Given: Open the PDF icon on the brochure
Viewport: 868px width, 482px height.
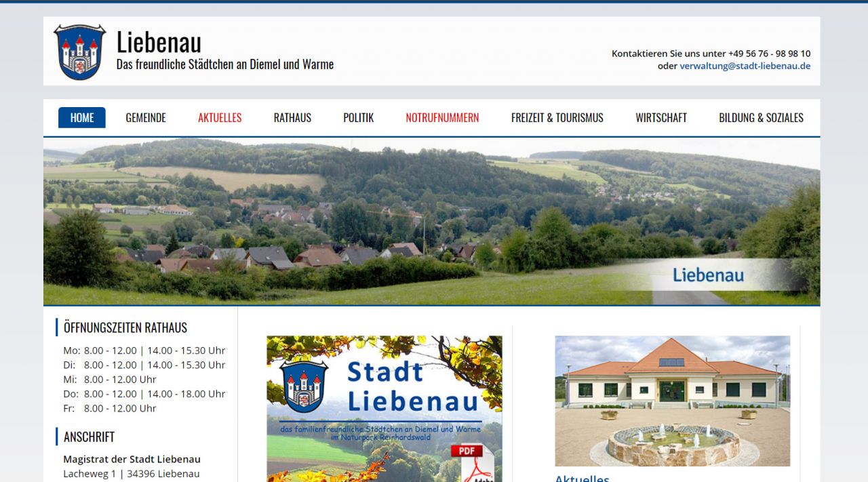Looking at the screenshot, I should pos(472,462).
